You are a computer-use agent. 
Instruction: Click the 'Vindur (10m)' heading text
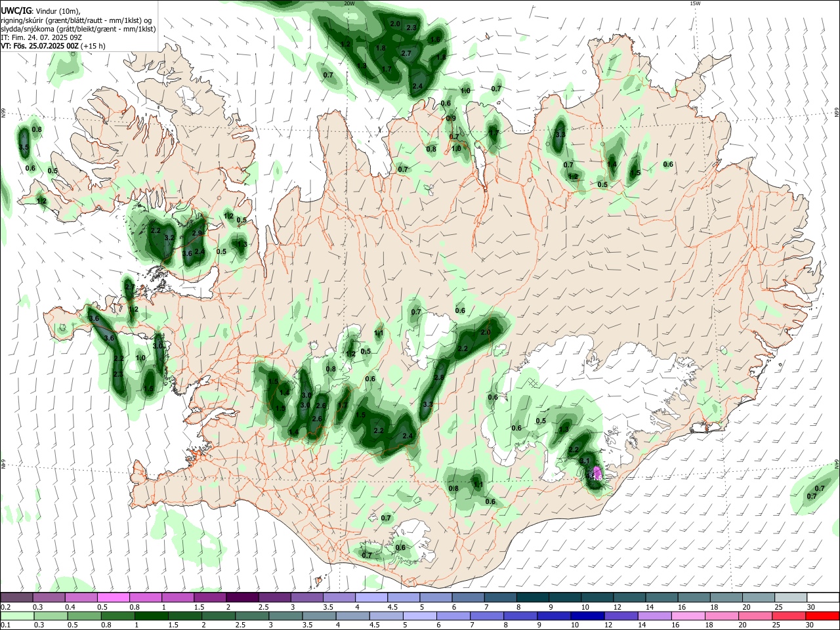point(58,11)
